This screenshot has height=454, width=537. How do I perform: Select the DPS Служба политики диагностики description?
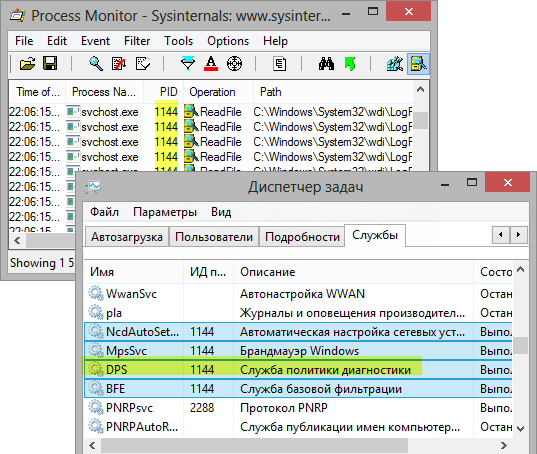325,370
